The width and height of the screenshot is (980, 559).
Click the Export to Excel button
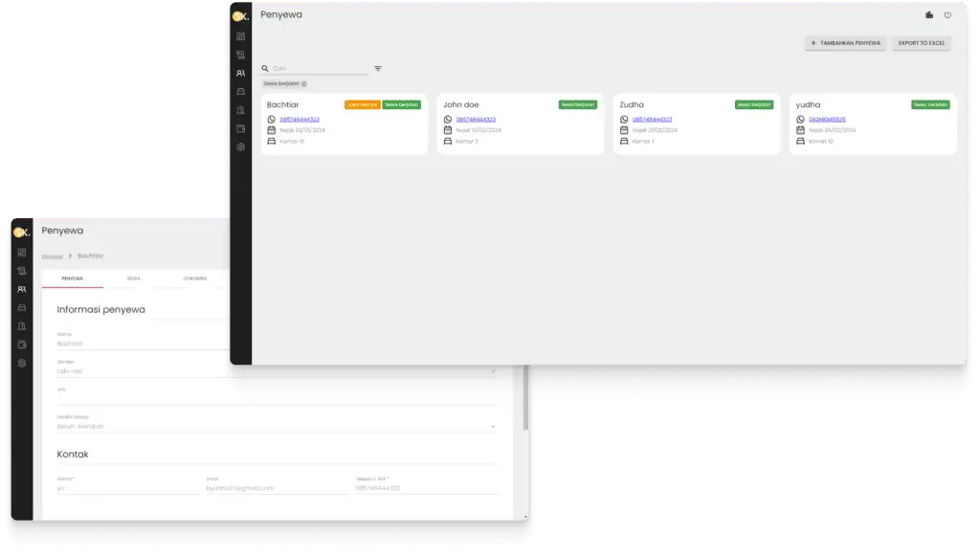(921, 43)
